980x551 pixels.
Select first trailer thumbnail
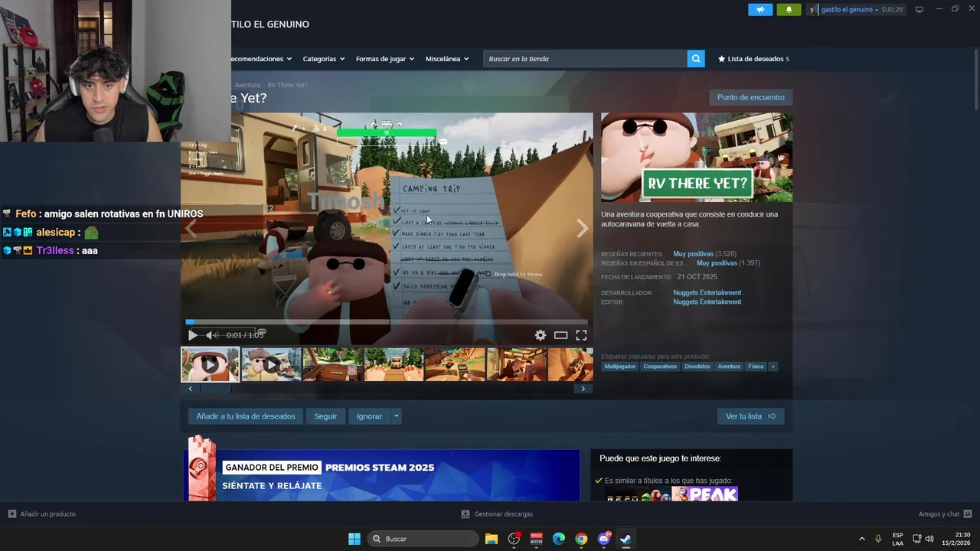pos(211,365)
